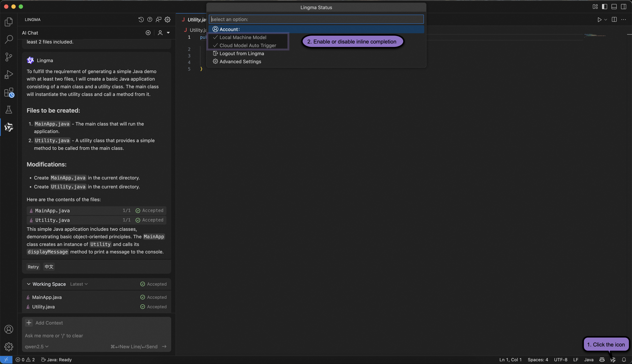Screen dimensions: 632x364
Task: Open MainApp.java in Working Space
Action: [97, 297]
